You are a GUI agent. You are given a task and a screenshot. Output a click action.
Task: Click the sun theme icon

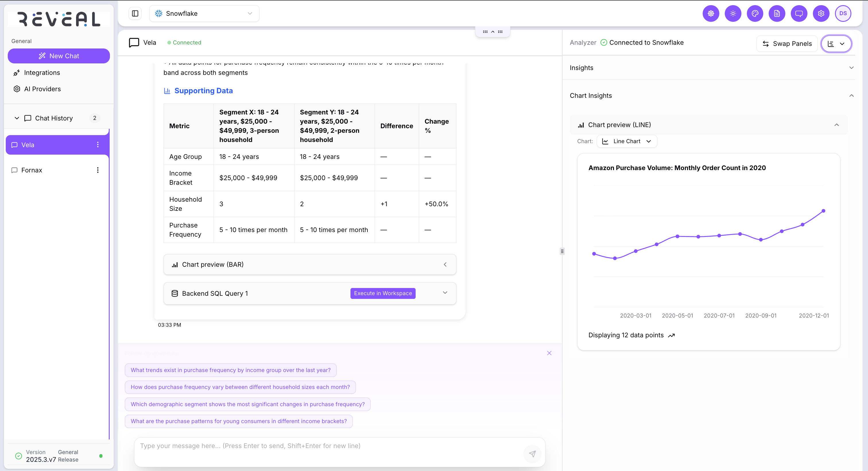(x=733, y=13)
